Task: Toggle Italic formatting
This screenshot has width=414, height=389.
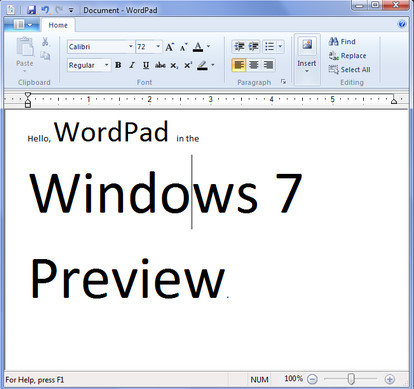Action: pos(132,65)
